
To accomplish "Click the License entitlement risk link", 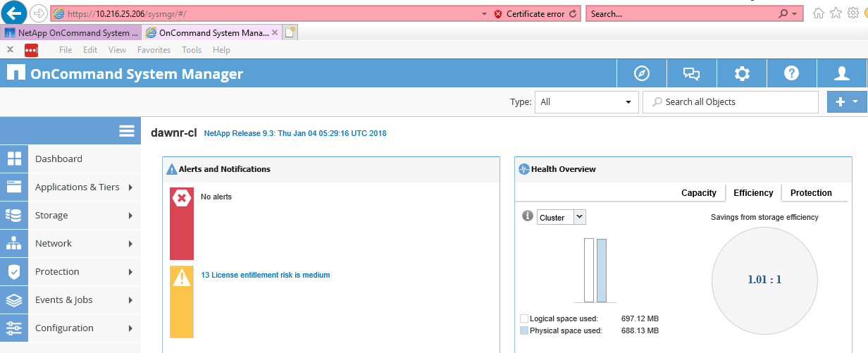I will (x=265, y=275).
